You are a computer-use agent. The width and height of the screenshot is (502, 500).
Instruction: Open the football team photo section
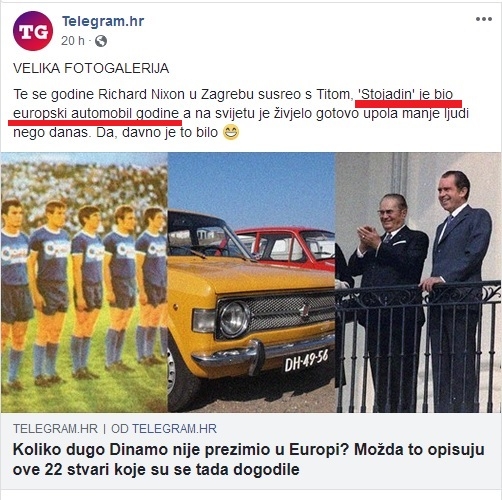coord(84,282)
